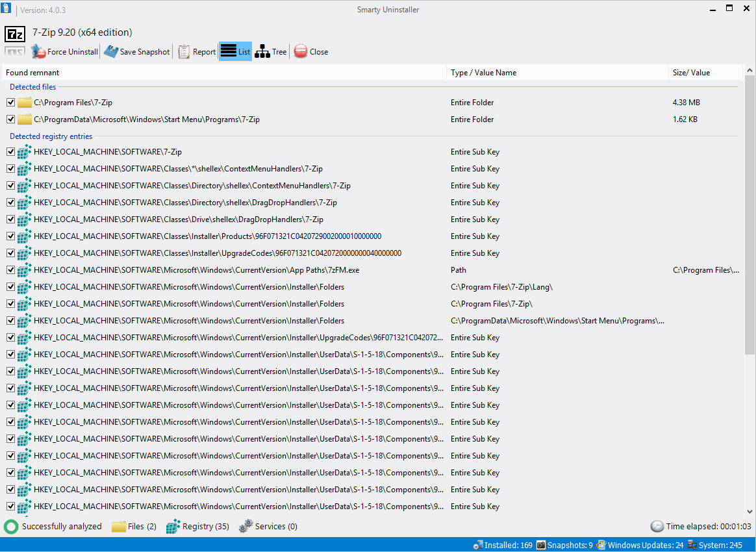
Task: Click the C:\ProgramData\...\Start Menu\Programs\... value name
Action: point(557,321)
